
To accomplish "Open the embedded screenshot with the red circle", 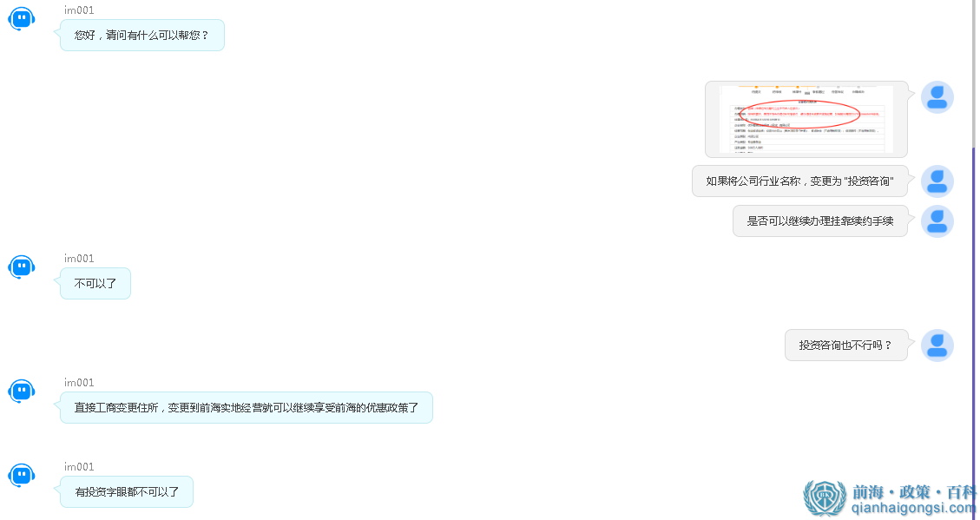I will (806, 119).
